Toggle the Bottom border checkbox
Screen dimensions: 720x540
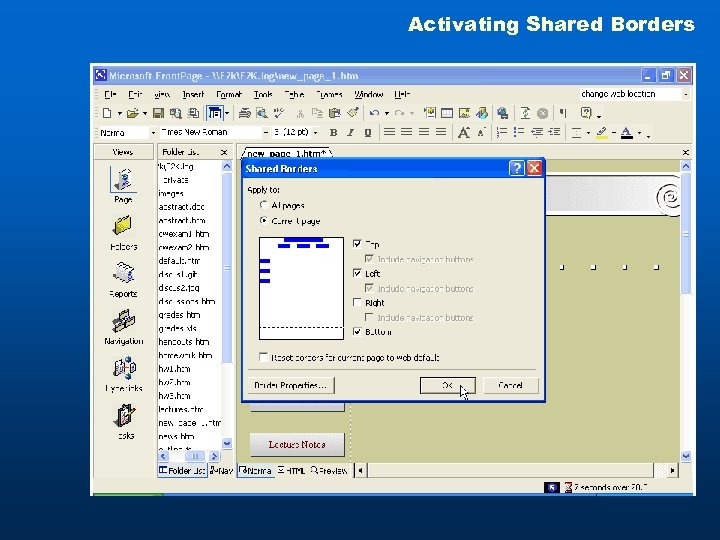(x=357, y=332)
